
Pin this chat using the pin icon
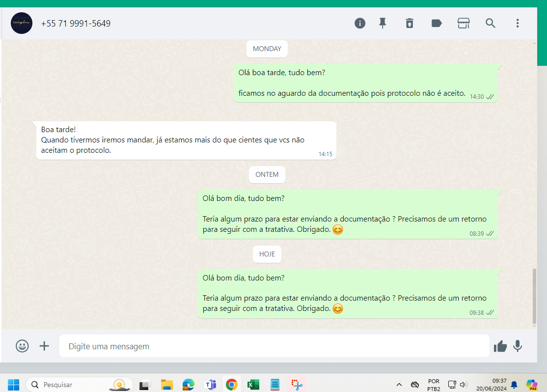tap(383, 23)
